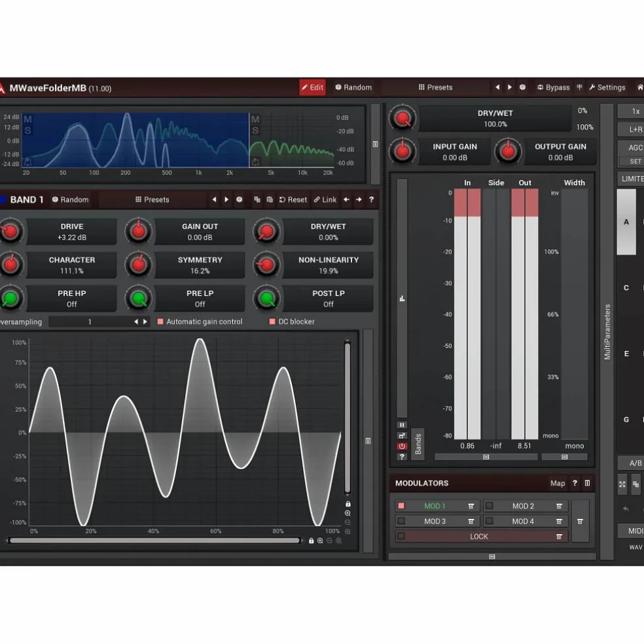Open the BAND 1 Presets menu

click(x=152, y=200)
